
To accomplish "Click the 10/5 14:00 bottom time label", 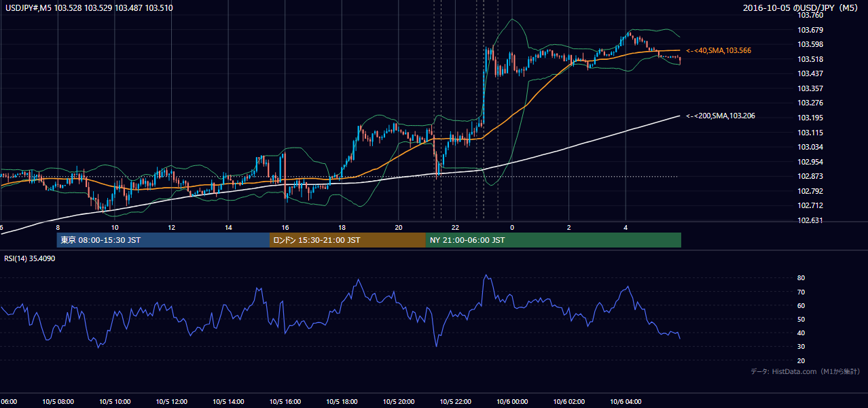I will click(228, 402).
